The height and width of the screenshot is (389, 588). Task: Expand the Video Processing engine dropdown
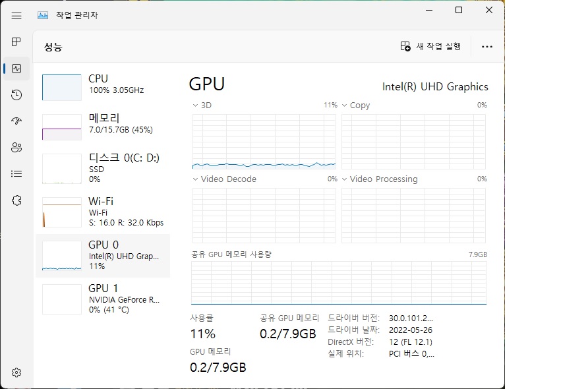click(380, 179)
